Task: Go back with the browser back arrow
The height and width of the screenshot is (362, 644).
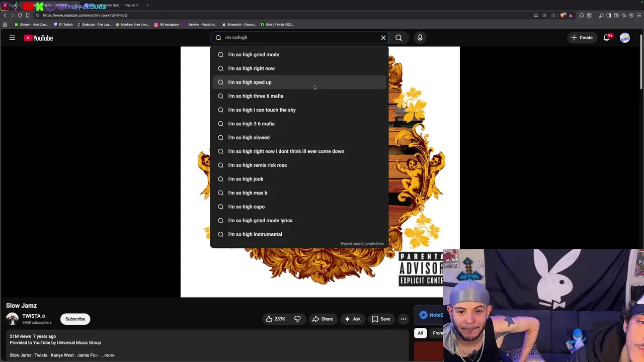Action: pyautogui.click(x=5, y=15)
